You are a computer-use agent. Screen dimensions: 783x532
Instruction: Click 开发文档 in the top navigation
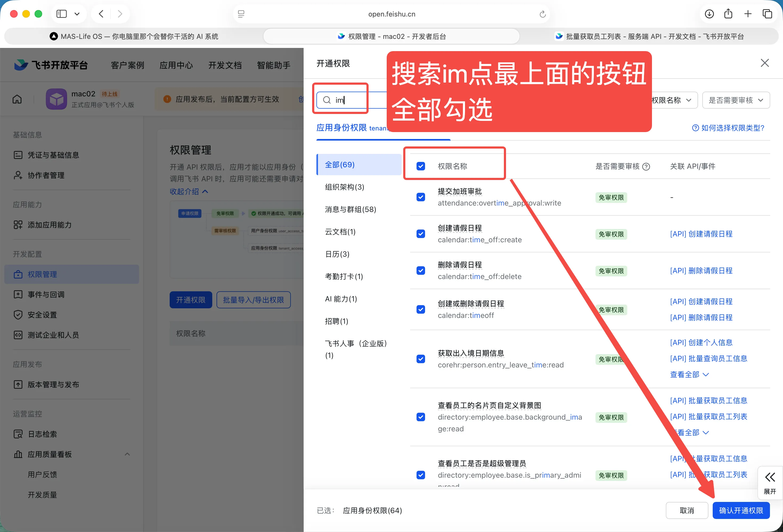(x=225, y=65)
